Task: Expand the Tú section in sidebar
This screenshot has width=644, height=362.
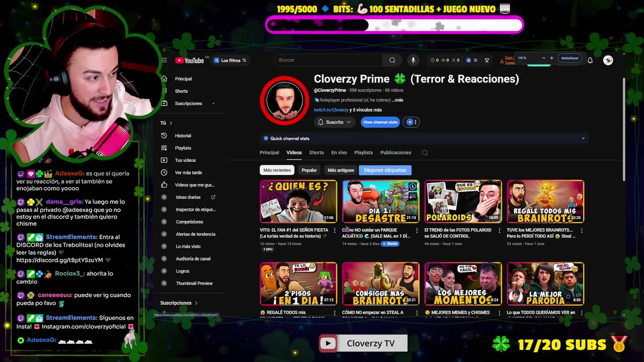Action: [167, 123]
